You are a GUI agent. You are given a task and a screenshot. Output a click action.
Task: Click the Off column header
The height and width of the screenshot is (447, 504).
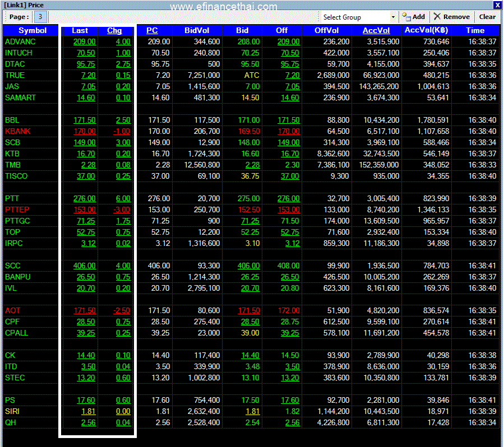(282, 30)
